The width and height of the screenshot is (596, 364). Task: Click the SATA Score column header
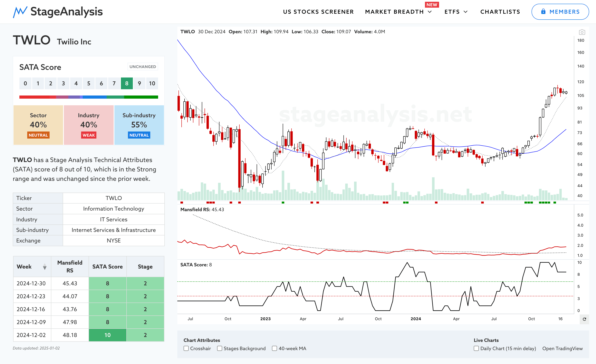point(107,266)
